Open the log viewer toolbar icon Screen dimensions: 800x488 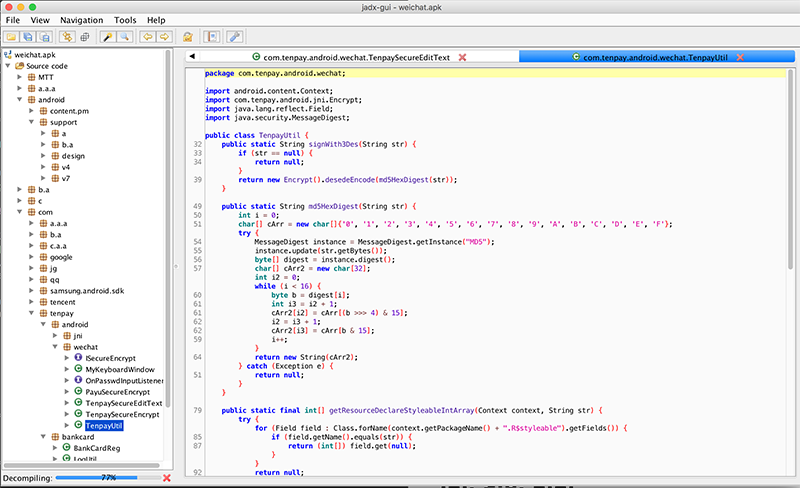211,37
